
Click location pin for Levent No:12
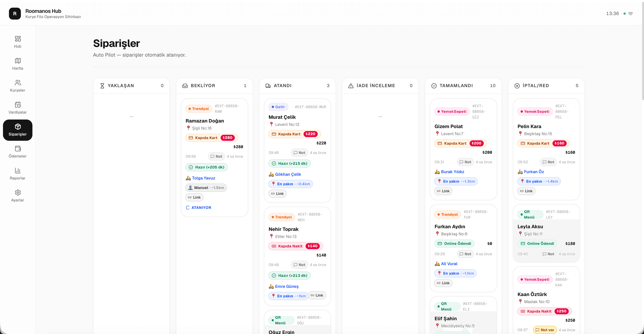272,124
